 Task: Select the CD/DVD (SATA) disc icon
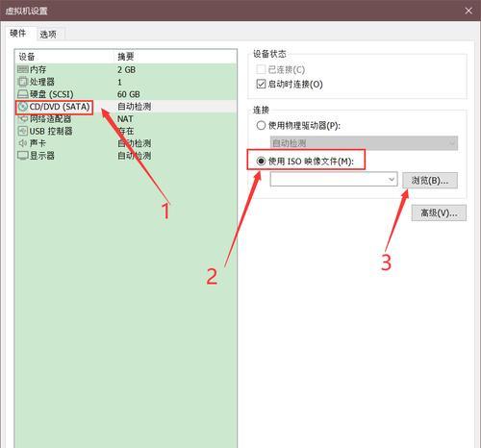point(23,107)
